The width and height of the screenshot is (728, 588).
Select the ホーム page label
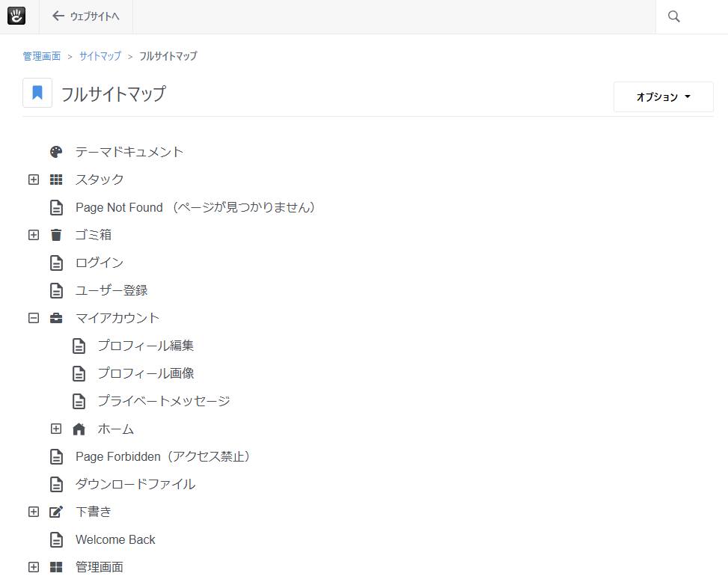coord(116,429)
